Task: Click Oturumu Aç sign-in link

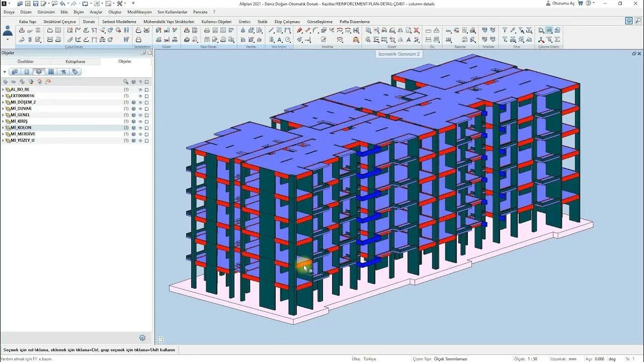Action: point(563,3)
